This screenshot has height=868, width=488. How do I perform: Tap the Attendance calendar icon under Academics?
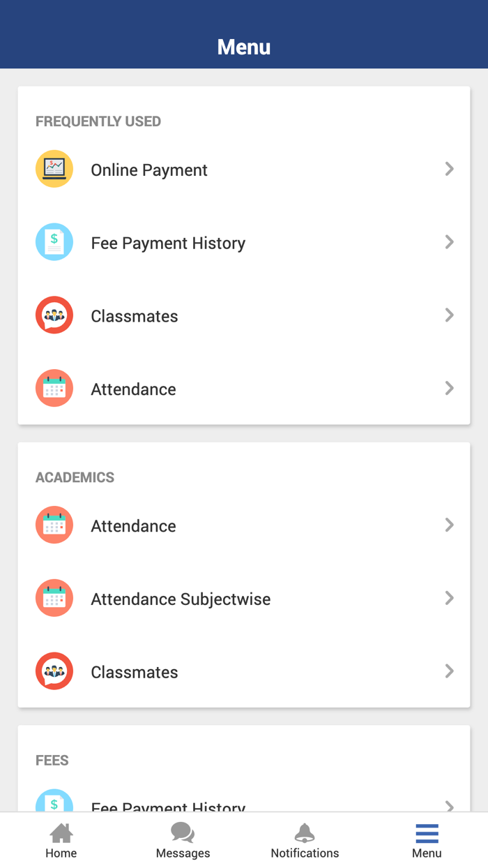click(x=54, y=525)
